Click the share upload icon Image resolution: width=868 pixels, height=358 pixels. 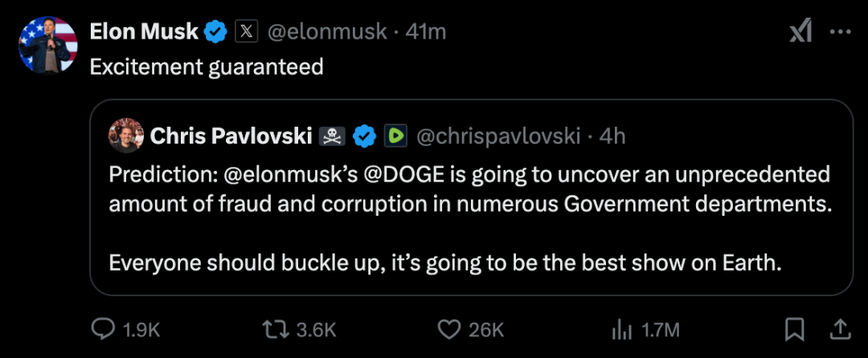(839, 329)
